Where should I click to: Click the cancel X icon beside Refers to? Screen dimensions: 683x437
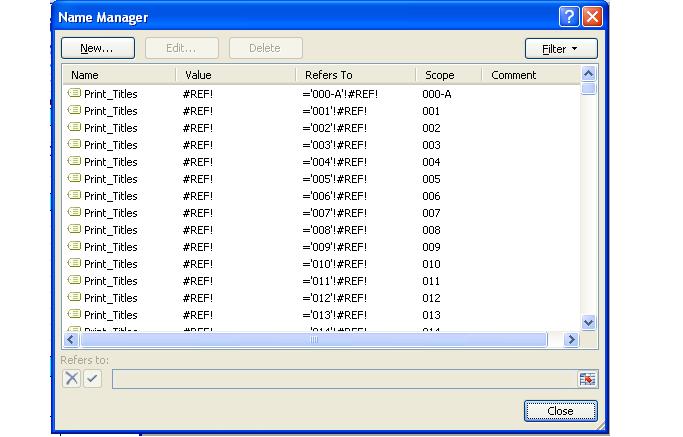point(72,379)
